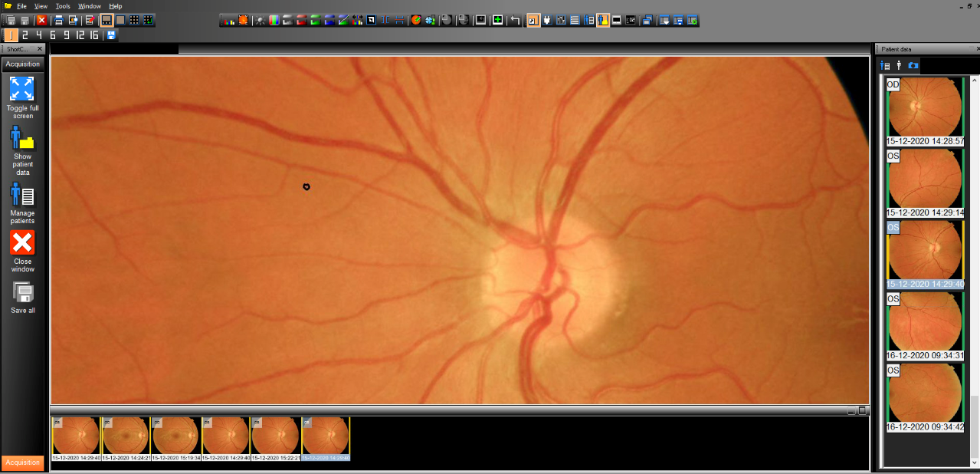This screenshot has height=474, width=980.
Task: Open the Window menu
Action: click(90, 6)
